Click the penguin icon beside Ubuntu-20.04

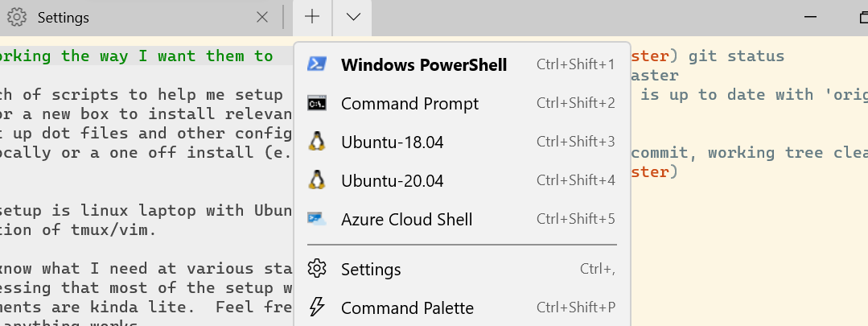tap(317, 180)
